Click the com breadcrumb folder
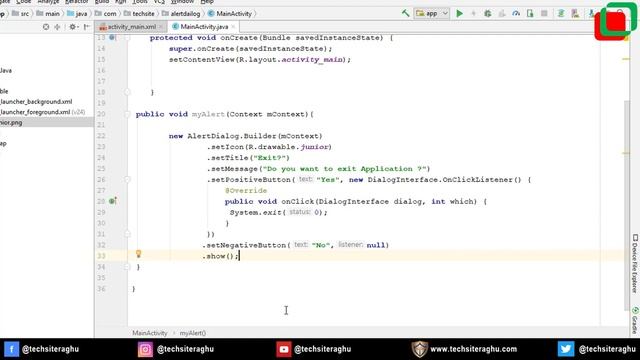This screenshot has height=360, width=640. point(105,13)
